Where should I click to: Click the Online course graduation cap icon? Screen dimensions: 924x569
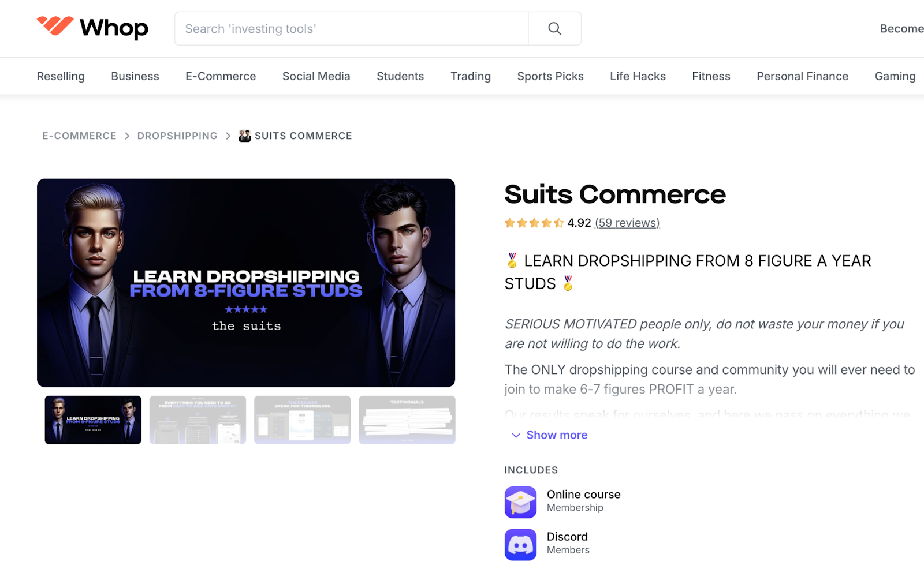[520, 502]
